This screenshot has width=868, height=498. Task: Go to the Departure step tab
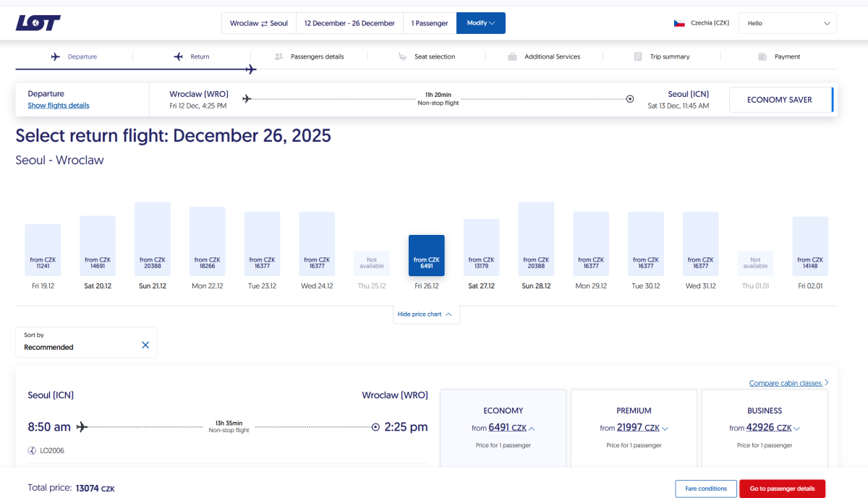click(x=75, y=56)
